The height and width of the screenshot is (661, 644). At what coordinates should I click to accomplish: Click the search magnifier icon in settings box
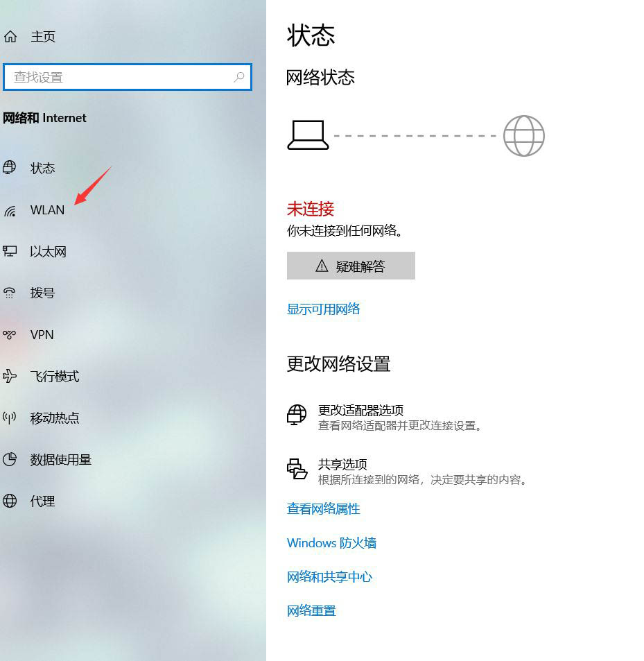click(239, 77)
